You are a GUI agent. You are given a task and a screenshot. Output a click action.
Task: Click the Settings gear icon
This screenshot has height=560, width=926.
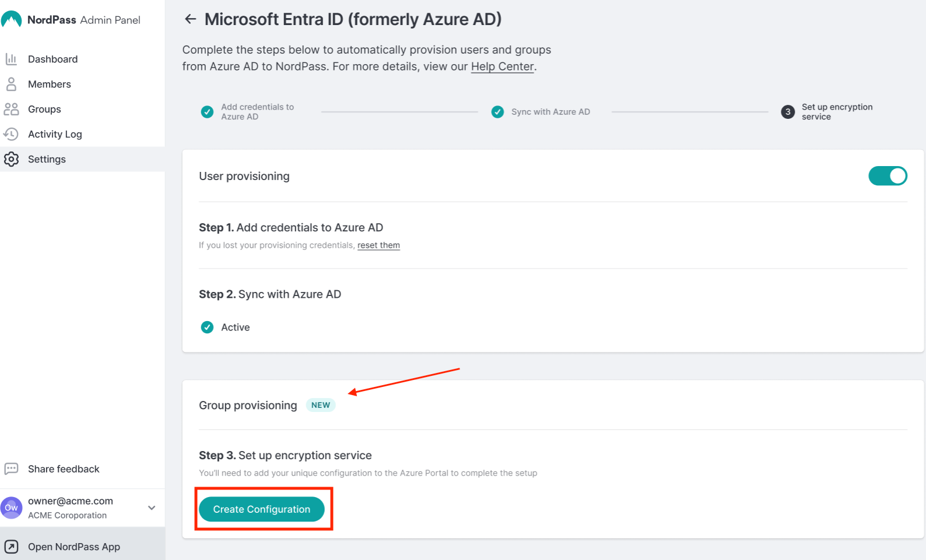click(x=11, y=159)
